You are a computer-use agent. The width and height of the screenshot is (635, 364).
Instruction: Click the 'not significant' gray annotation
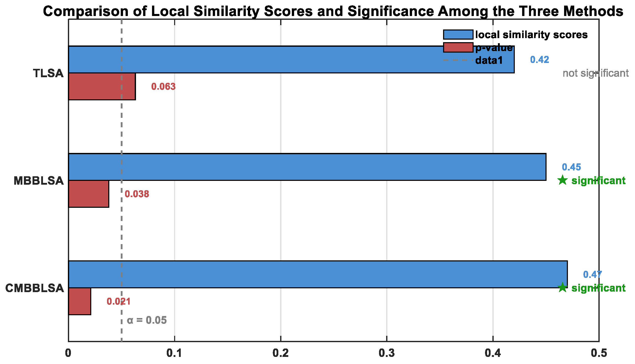tap(595, 73)
